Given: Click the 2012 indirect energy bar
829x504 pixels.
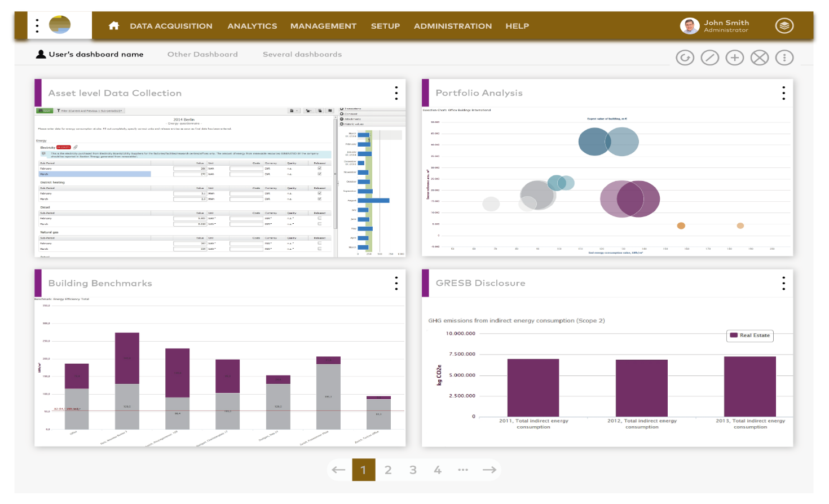Looking at the screenshot, I should point(642,388).
